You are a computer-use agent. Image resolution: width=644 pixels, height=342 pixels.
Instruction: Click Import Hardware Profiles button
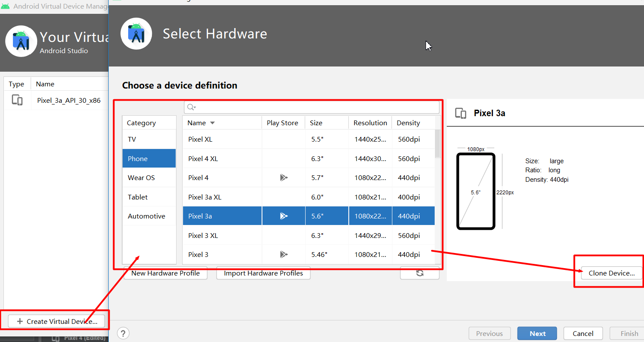pos(263,273)
